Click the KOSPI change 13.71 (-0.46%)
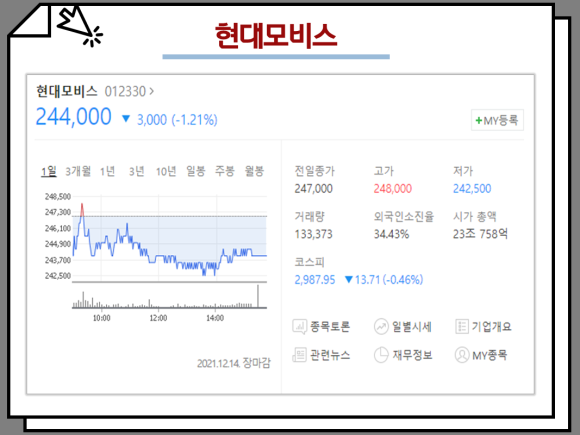580x435 pixels. (389, 280)
